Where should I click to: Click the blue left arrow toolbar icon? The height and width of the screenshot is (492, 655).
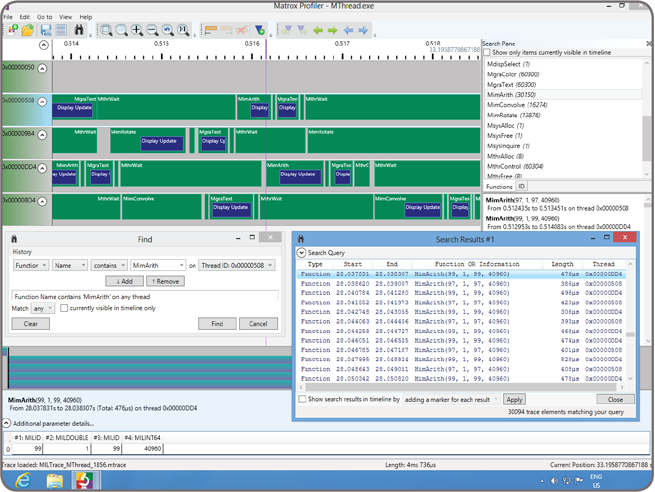(348, 30)
